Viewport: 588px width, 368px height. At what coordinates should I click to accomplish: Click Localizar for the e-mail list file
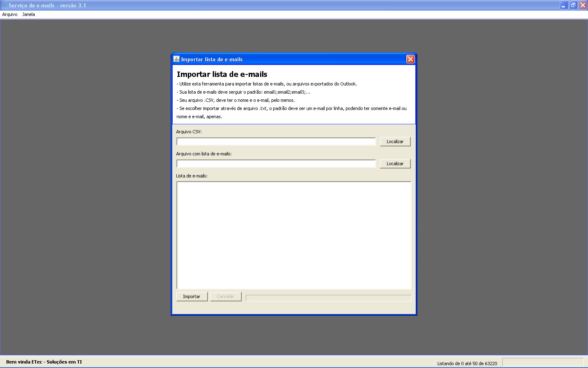click(x=395, y=164)
